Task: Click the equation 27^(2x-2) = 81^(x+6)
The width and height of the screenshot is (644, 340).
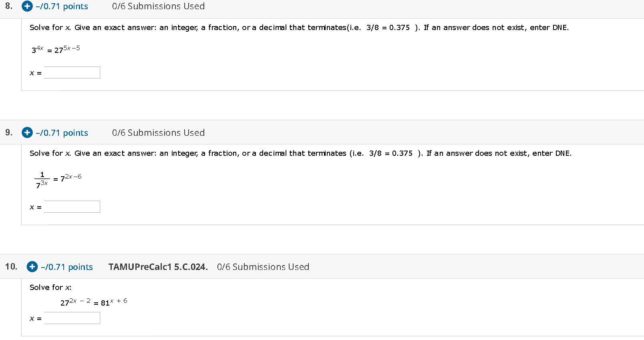Action: point(93,302)
